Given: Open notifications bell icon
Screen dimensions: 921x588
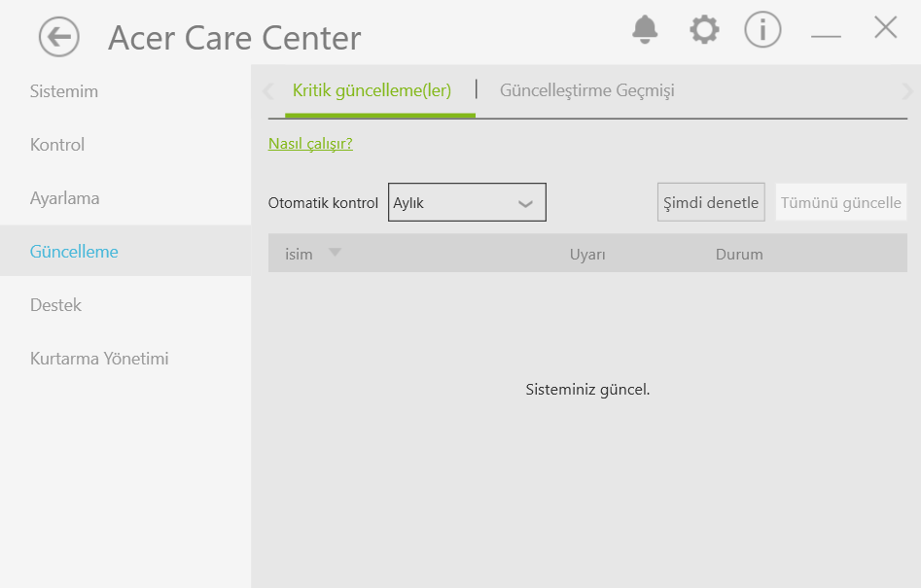Looking at the screenshot, I should point(645,29).
